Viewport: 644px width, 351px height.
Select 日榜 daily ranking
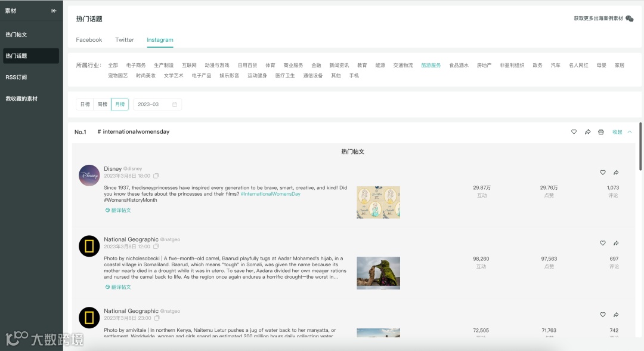point(85,104)
